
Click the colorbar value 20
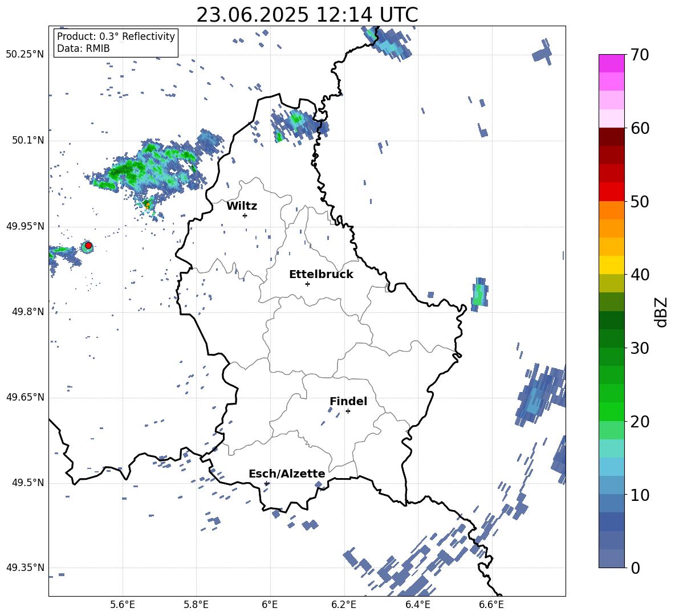[640, 422]
